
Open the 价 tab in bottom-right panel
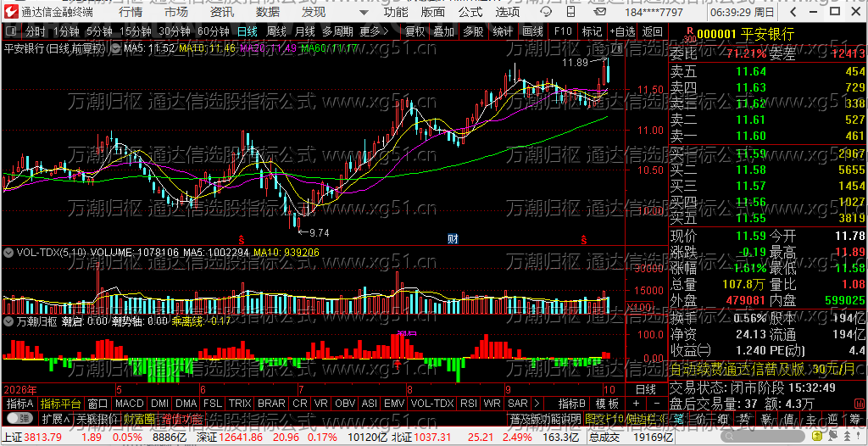click(x=701, y=418)
